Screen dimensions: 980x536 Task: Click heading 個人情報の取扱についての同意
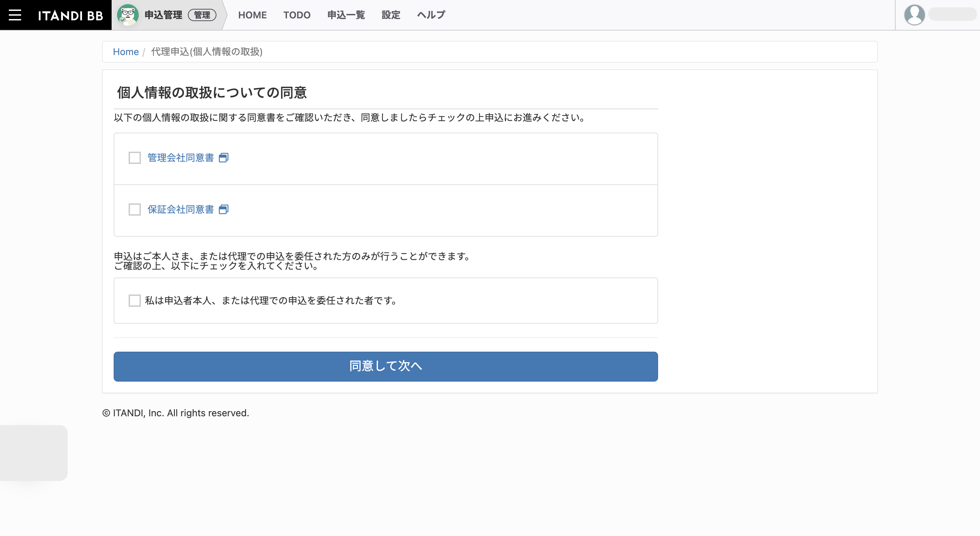212,93
